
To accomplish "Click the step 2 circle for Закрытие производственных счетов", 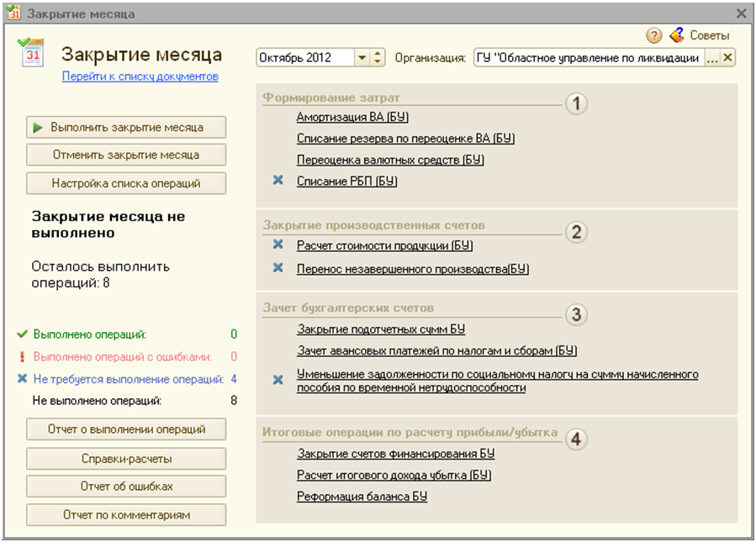I will pos(576,232).
